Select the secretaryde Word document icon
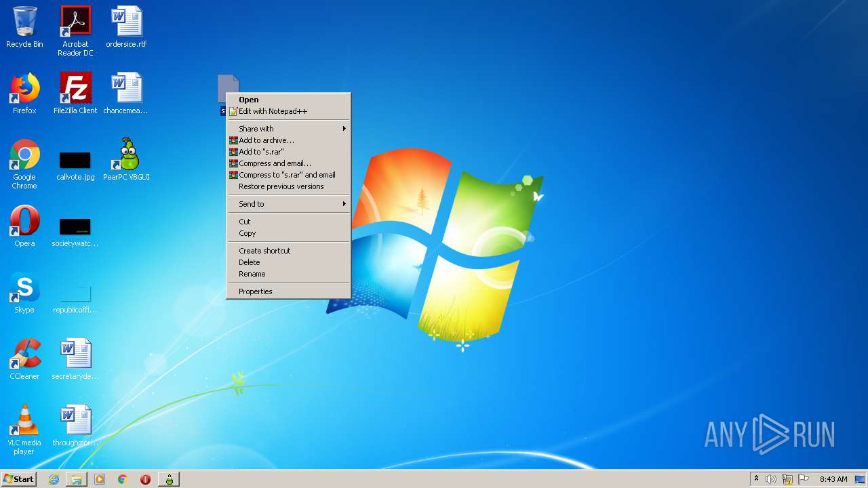 (x=75, y=359)
